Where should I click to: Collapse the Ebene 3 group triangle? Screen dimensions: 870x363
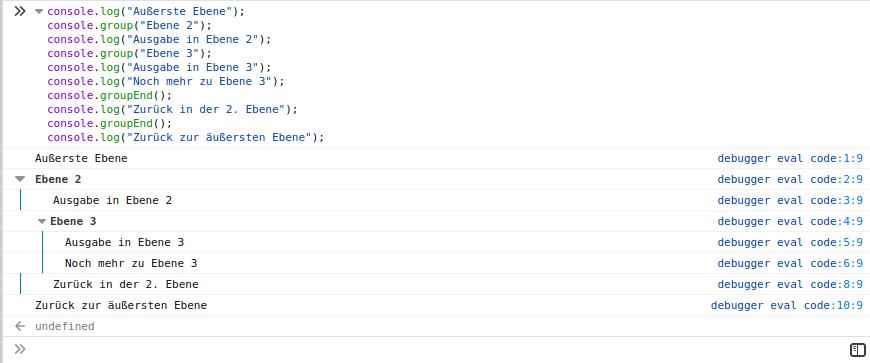click(x=42, y=221)
